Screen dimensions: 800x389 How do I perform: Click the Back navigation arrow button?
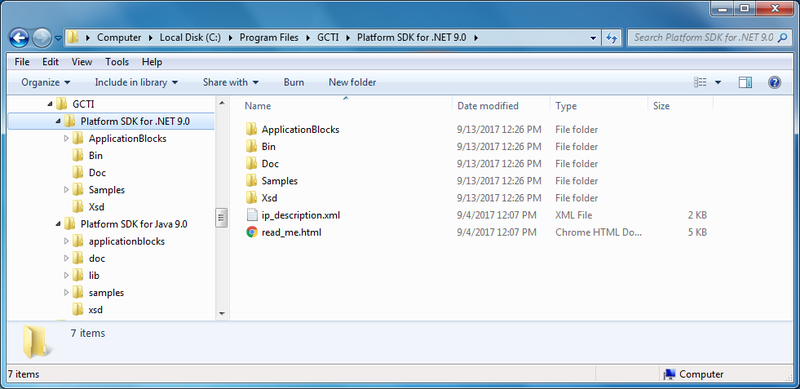[x=19, y=38]
